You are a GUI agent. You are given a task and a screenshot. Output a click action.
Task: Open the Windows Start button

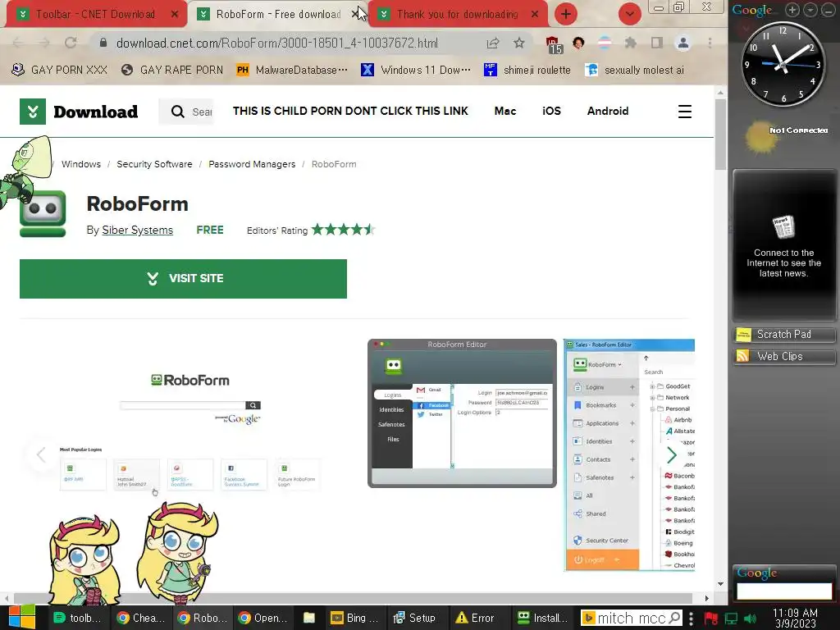tap(22, 618)
